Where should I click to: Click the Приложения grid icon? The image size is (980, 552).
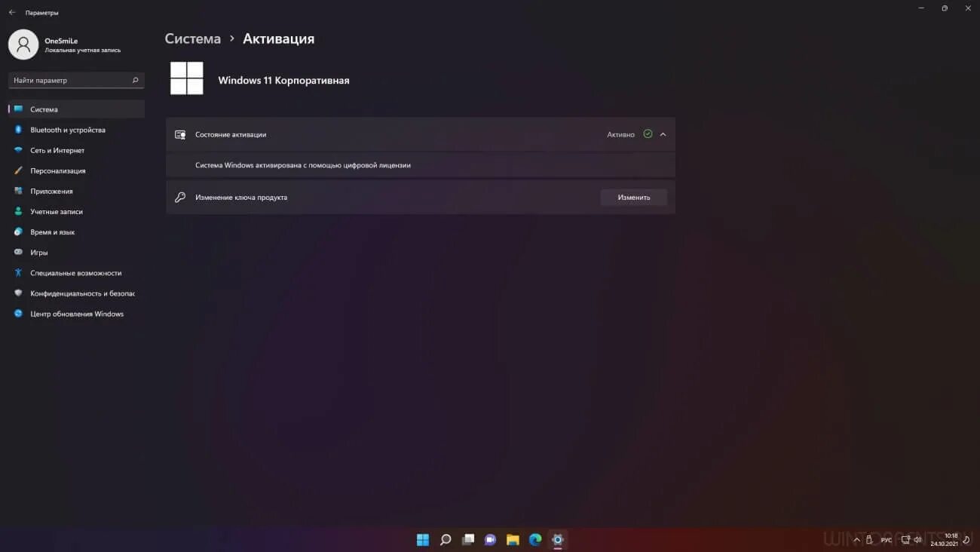tap(19, 191)
